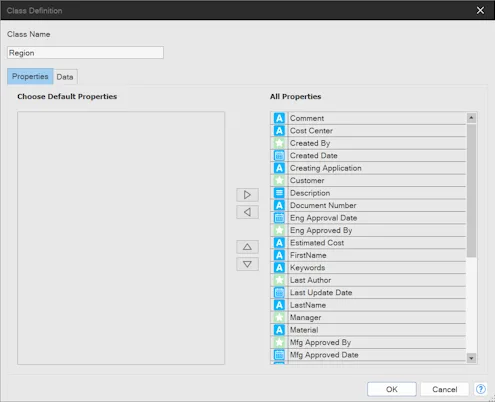Viewport: 495px width, 402px height.
Task: Click the empty Choose Default Properties list
Action: [121, 238]
